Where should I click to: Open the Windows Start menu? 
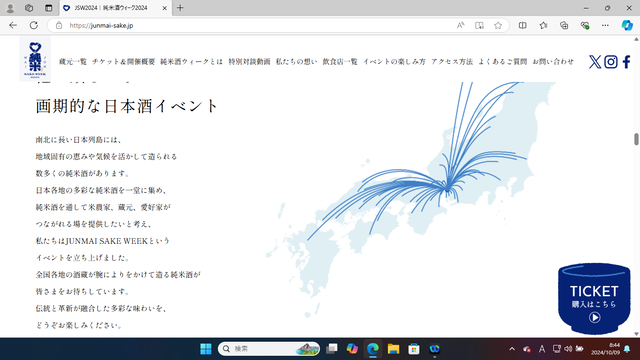click(206, 349)
